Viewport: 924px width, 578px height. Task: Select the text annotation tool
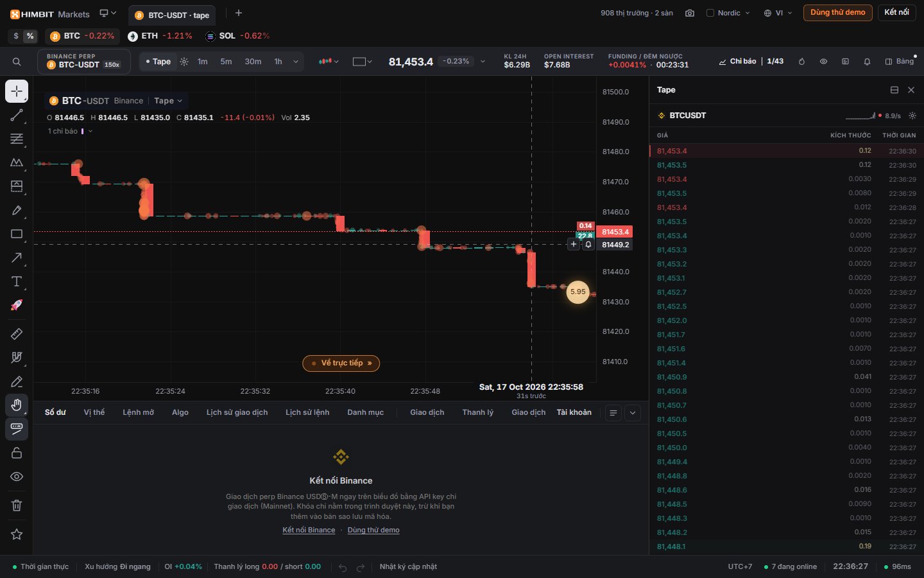(x=17, y=281)
